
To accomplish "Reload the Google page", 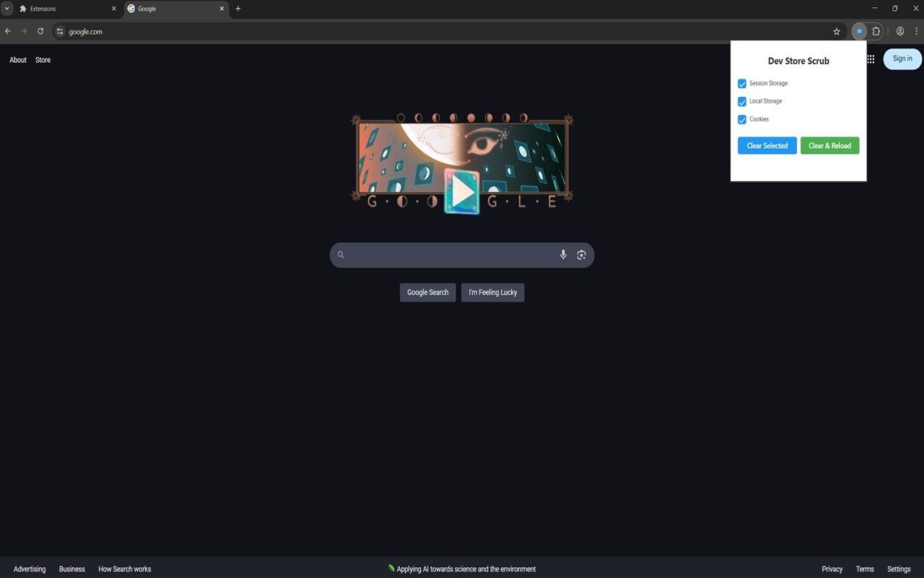I will click(40, 31).
